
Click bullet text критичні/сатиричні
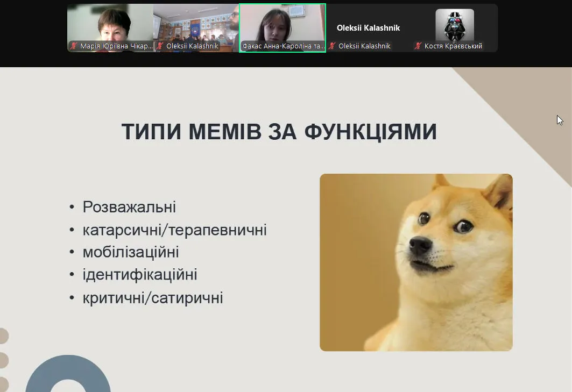153,297
